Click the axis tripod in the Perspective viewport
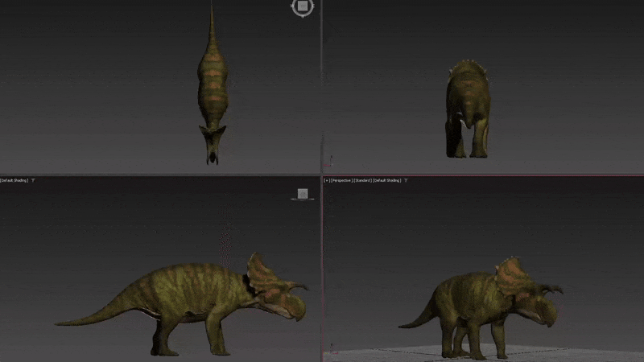The width and height of the screenshot is (644, 362). pyautogui.click(x=332, y=349)
